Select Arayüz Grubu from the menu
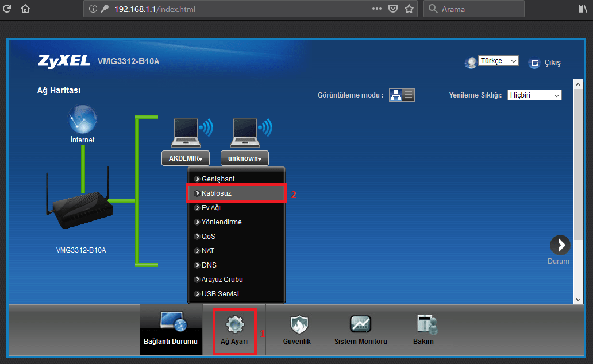The width and height of the screenshot is (593, 364). tap(236, 280)
